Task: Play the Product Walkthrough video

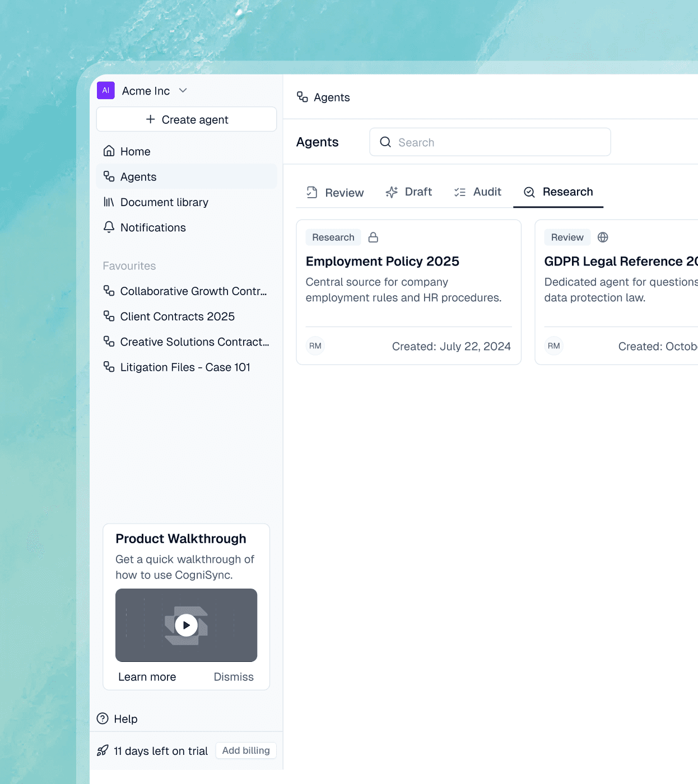Action: tap(186, 625)
